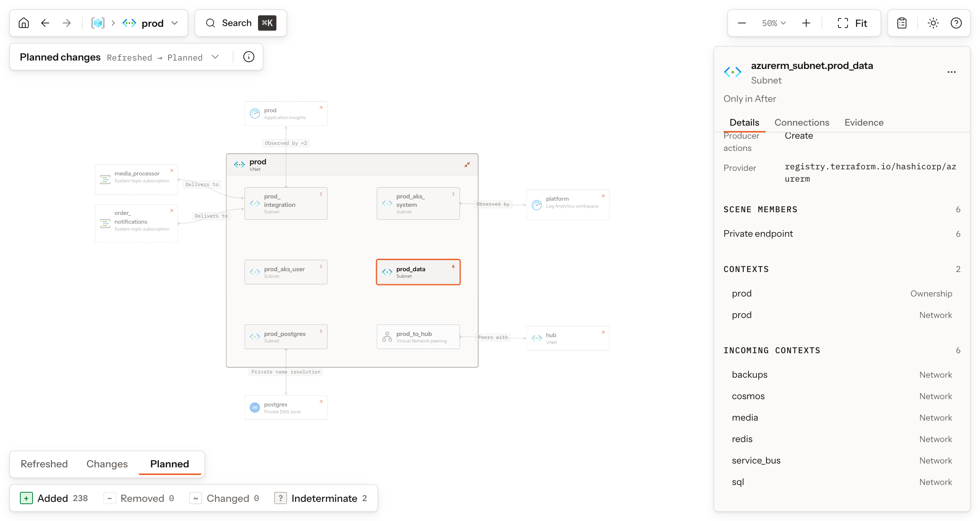
Task: Select the prod_integration subnet node
Action: 286,203
